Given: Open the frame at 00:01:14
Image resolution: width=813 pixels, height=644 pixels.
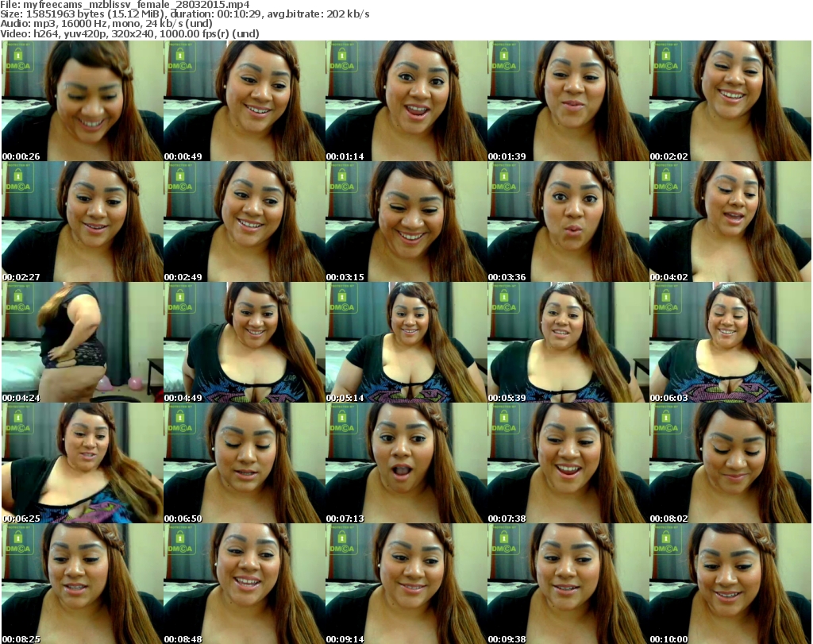Looking at the screenshot, I should pyautogui.click(x=406, y=101).
